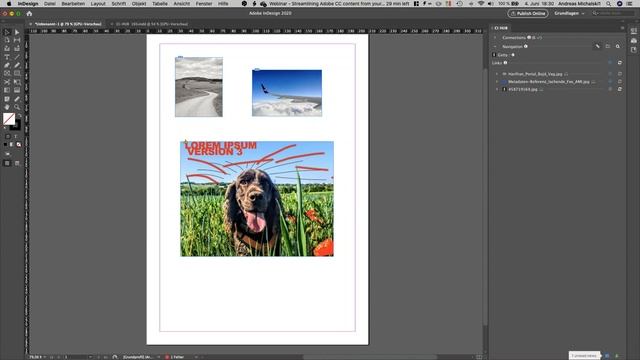
Task: Click refresh icon in Links header row
Action: 620,63
